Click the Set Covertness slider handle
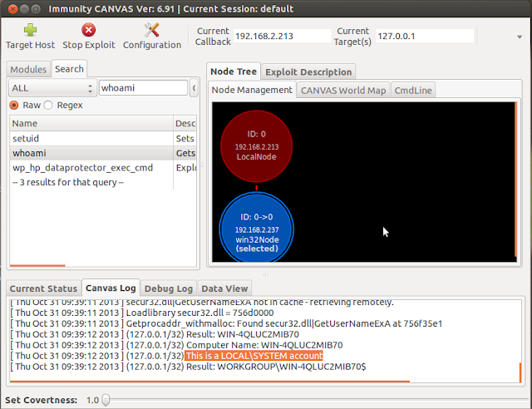Image resolution: width=532 pixels, height=409 pixels. 106,400
